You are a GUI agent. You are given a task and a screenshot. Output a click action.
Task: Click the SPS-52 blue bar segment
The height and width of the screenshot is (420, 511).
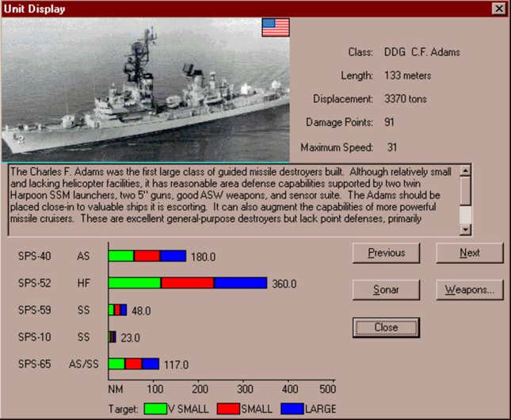coord(241,283)
